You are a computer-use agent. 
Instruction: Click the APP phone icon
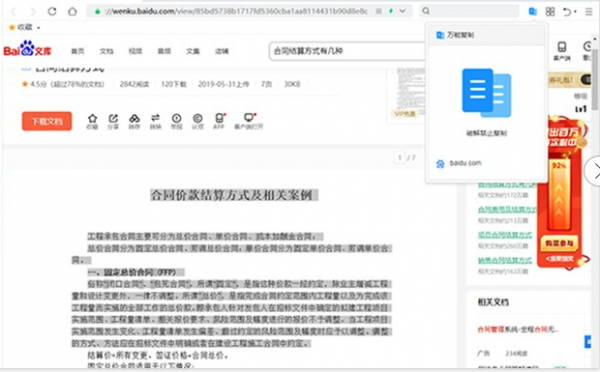coord(219,121)
